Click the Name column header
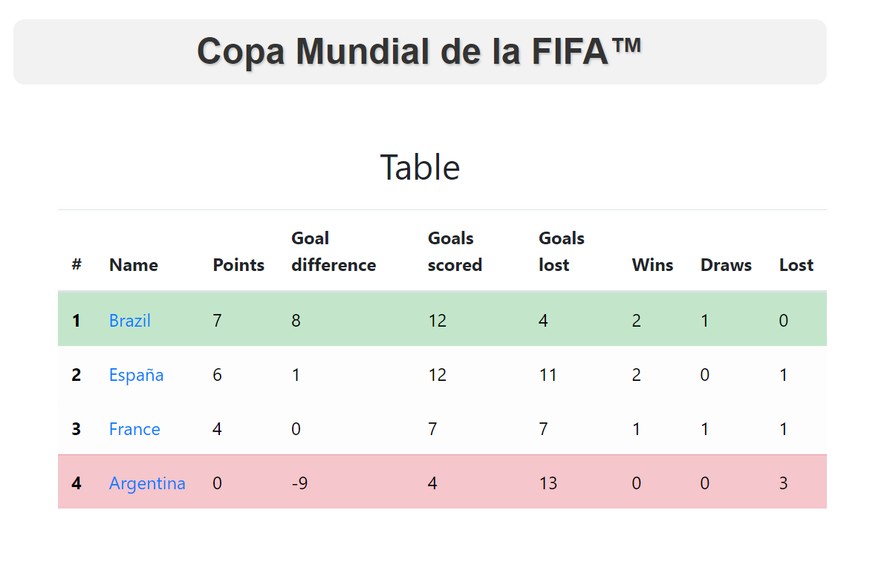Viewport: 890px width, 588px height. (134, 265)
